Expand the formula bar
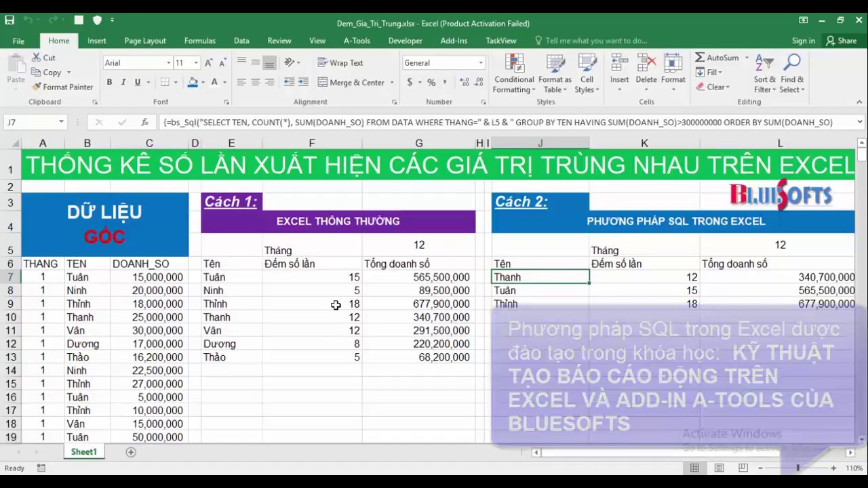This screenshot has width=868, height=488. click(860, 123)
